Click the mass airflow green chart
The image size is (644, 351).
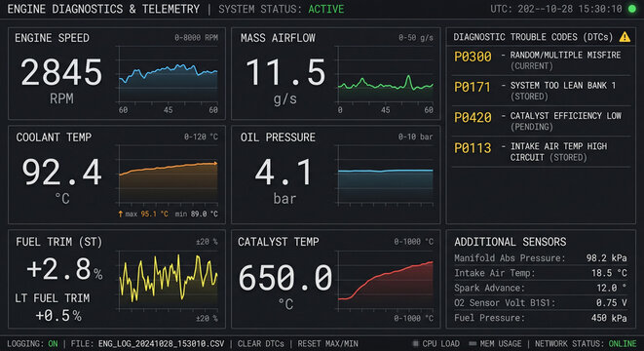click(x=385, y=74)
